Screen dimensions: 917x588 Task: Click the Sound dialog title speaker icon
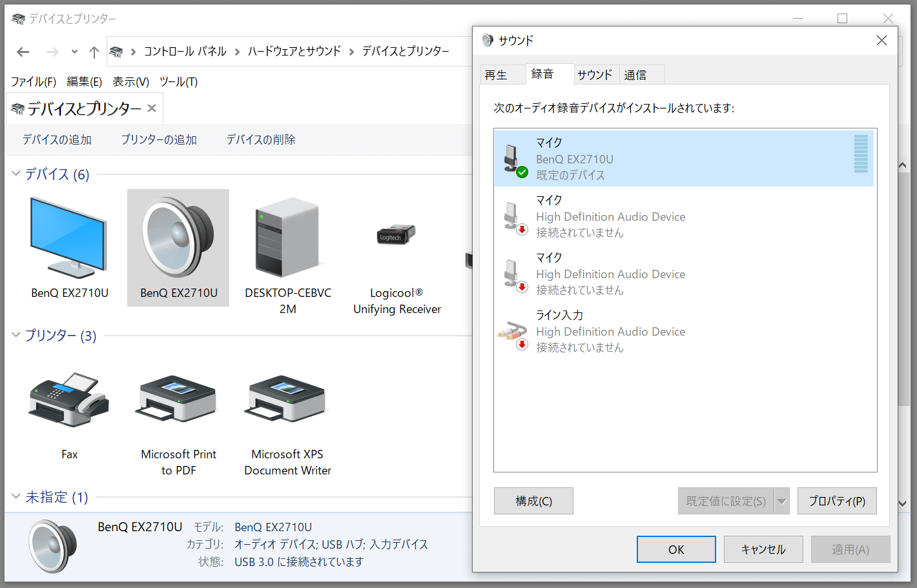[488, 40]
